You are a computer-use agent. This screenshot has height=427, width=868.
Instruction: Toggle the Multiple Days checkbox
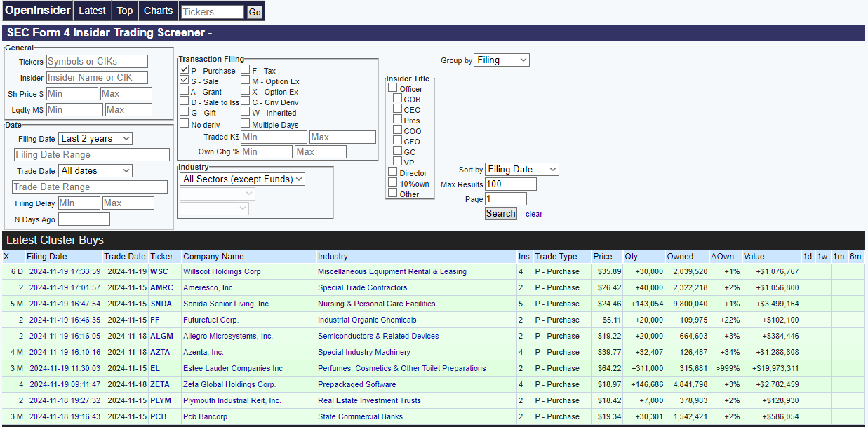pyautogui.click(x=246, y=124)
